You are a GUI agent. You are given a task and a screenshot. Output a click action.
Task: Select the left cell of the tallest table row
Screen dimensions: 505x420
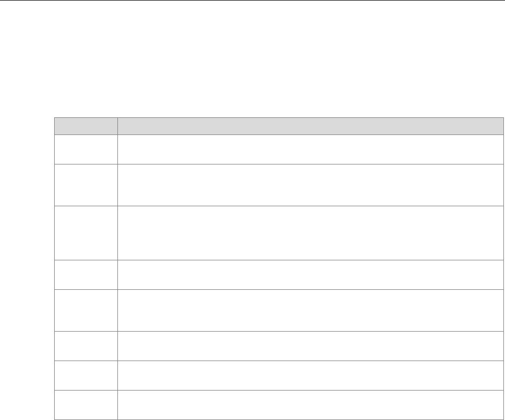(86, 232)
